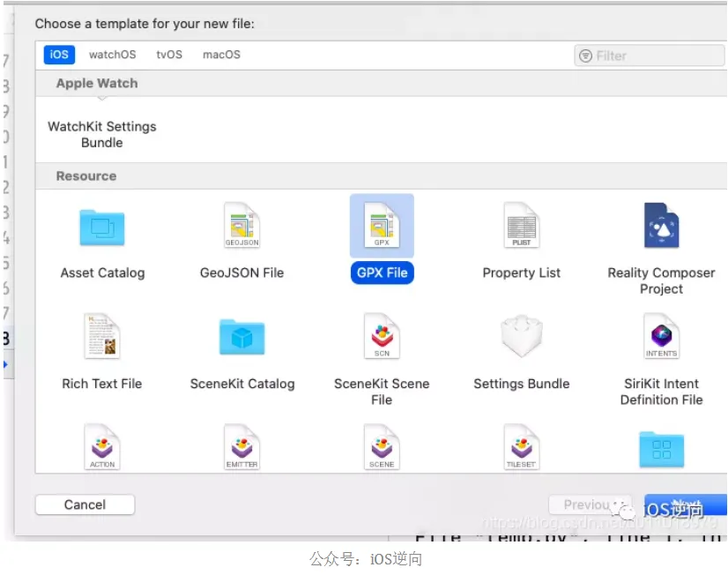Click the Asset Catalog label
The image size is (728, 575).
(x=102, y=273)
